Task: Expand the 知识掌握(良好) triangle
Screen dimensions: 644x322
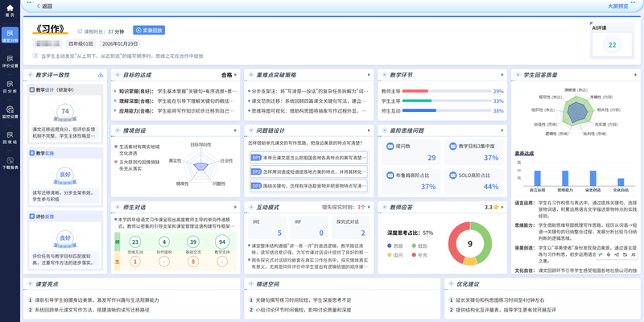Action: (115, 91)
